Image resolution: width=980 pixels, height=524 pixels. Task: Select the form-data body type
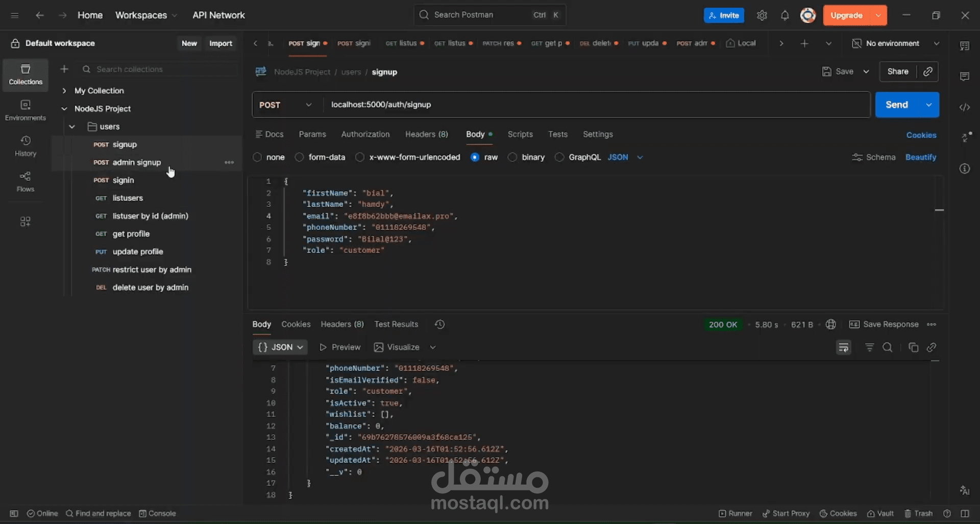(x=300, y=157)
